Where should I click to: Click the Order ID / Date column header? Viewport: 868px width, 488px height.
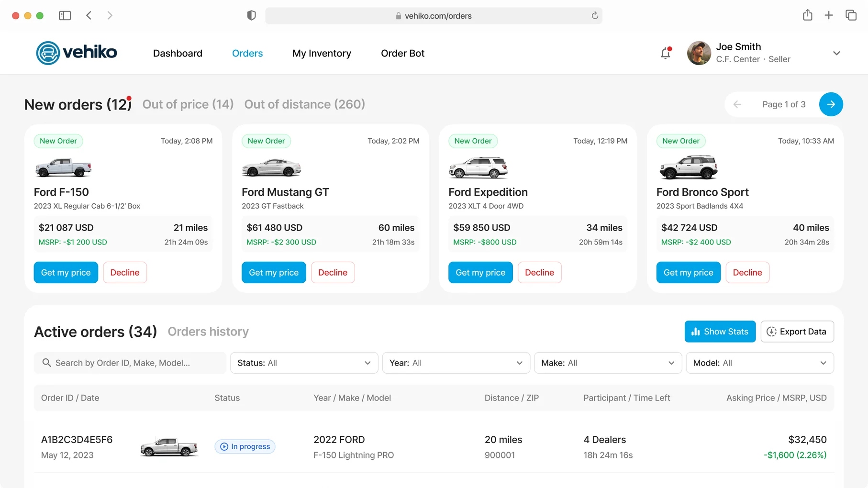[70, 398]
